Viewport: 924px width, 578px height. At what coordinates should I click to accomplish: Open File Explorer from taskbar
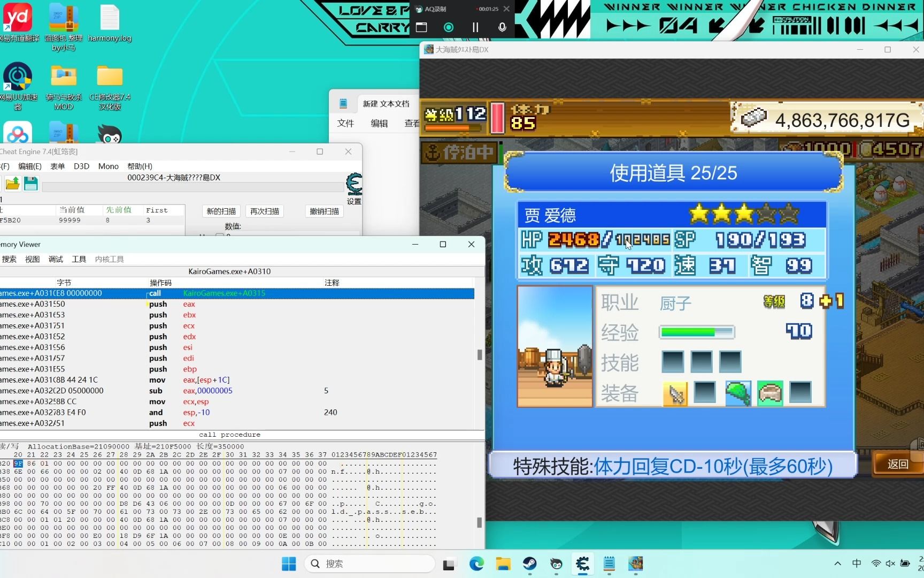(503, 564)
